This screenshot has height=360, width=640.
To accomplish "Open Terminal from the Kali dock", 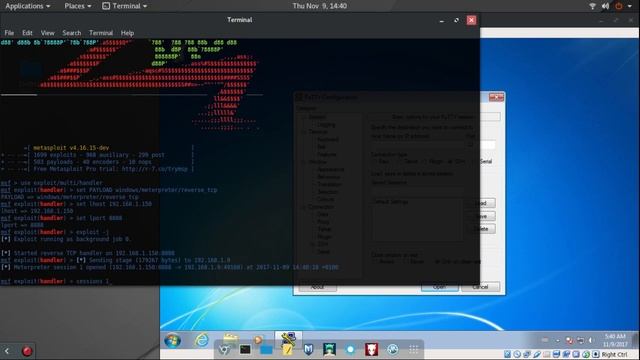I will click(245, 349).
